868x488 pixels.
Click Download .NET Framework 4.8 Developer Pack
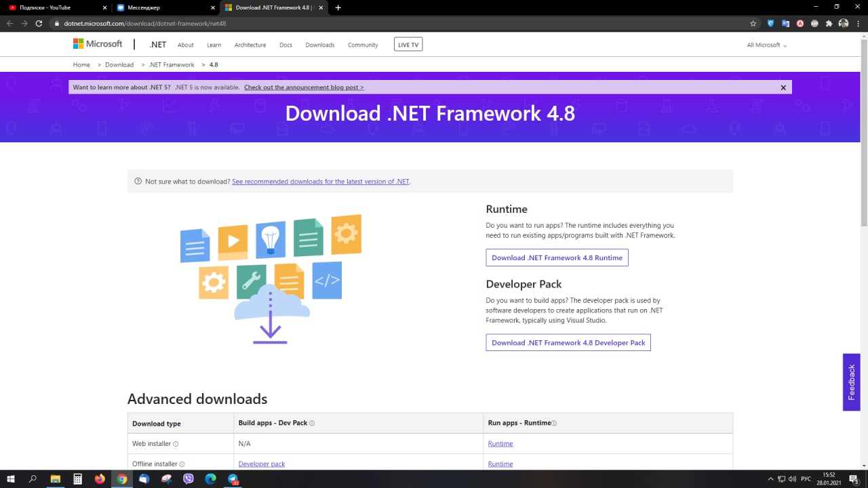568,342
